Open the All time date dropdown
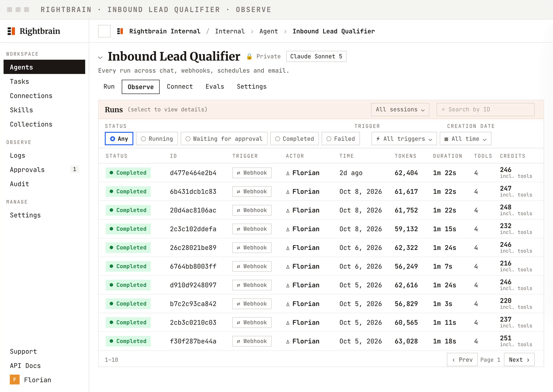 point(465,139)
